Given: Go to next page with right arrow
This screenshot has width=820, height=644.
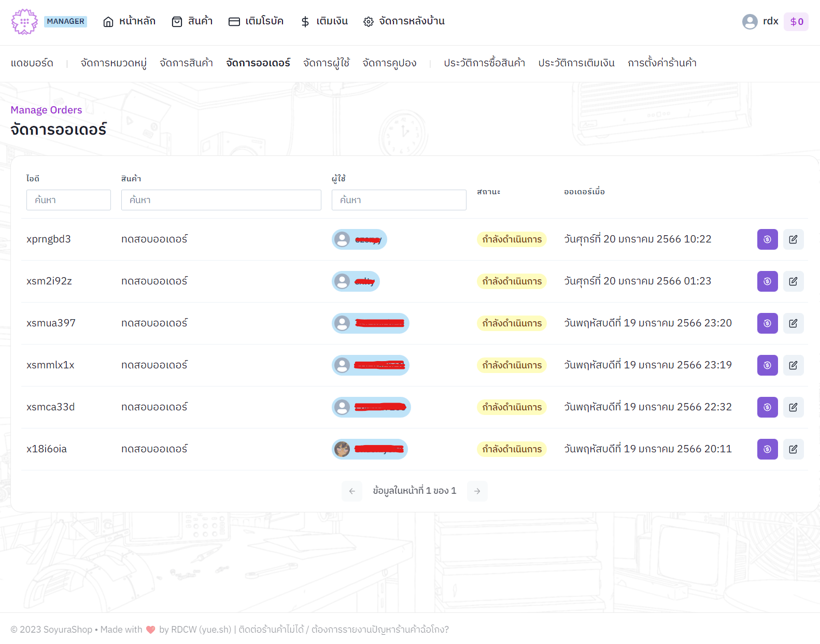Looking at the screenshot, I should pyautogui.click(x=477, y=491).
